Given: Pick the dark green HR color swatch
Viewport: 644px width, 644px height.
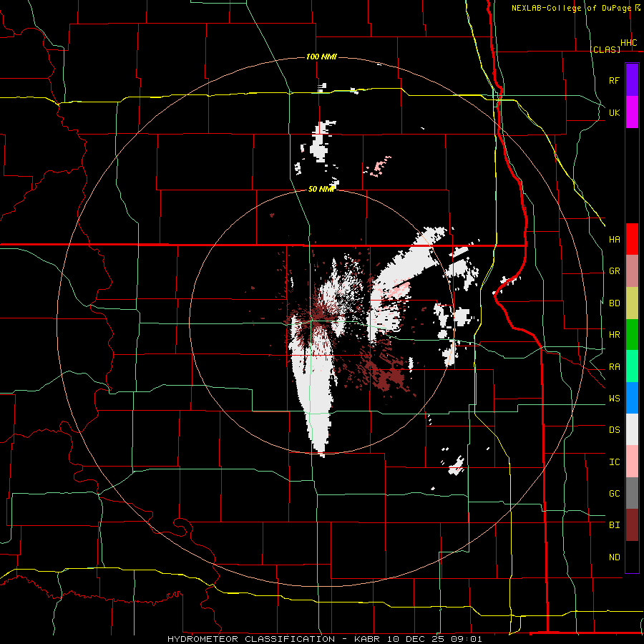Looking at the screenshot, I should pyautogui.click(x=632, y=335).
